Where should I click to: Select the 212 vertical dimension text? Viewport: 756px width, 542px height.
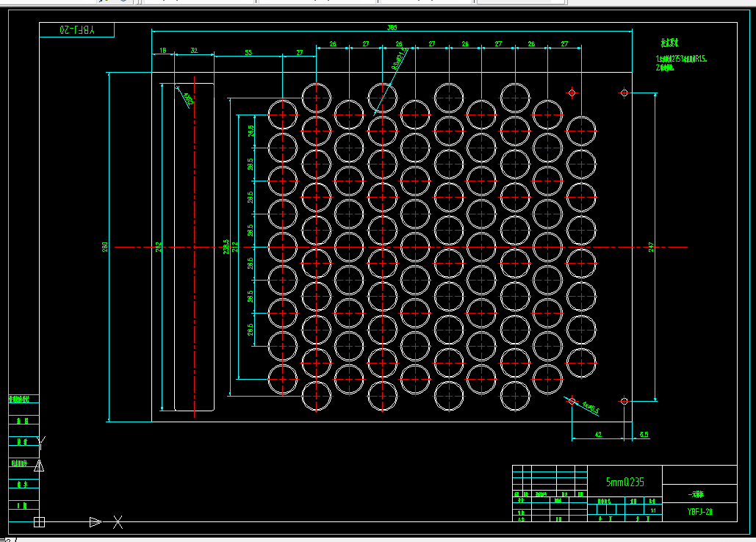click(x=235, y=247)
